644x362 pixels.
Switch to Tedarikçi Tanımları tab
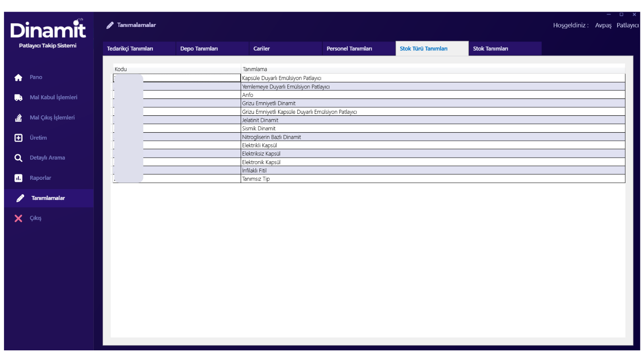click(139, 48)
